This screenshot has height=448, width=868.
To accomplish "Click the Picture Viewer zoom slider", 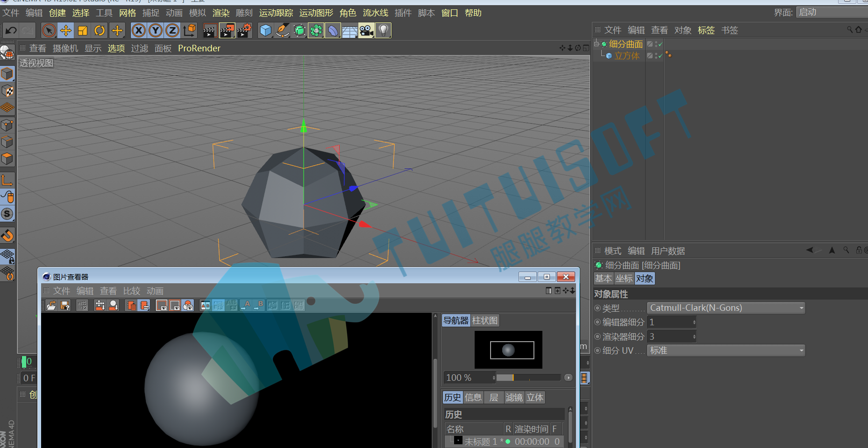I will [x=528, y=378].
